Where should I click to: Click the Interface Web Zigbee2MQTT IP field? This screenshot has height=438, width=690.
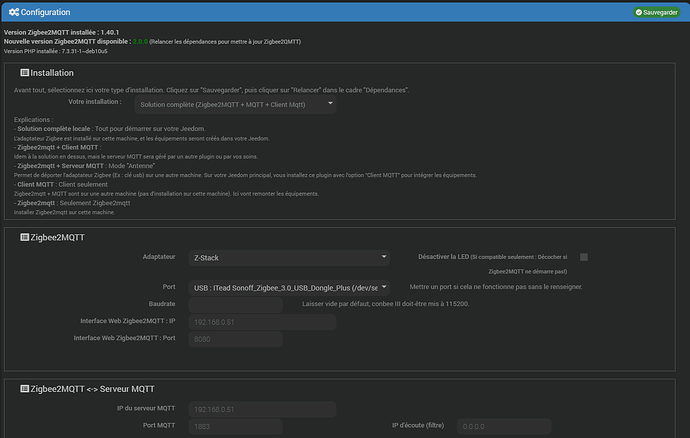click(x=262, y=322)
